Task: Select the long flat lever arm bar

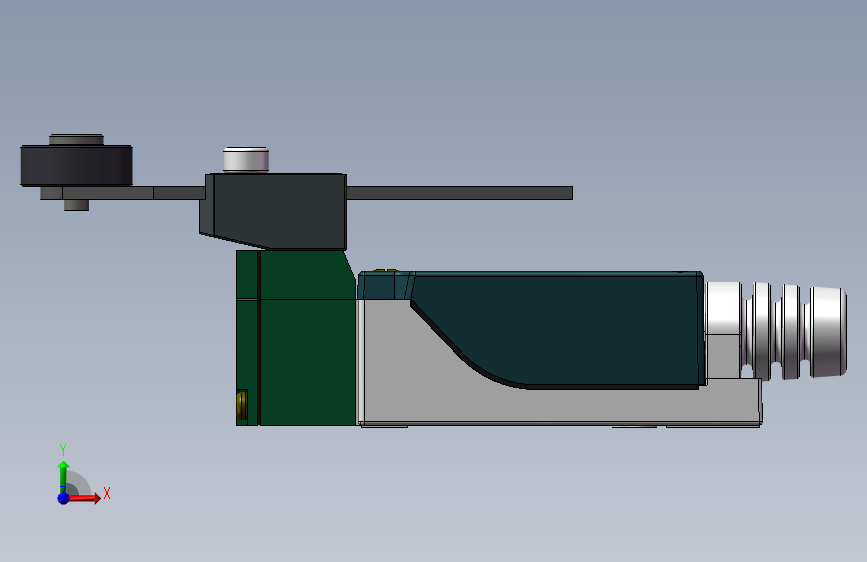Action: (459, 192)
